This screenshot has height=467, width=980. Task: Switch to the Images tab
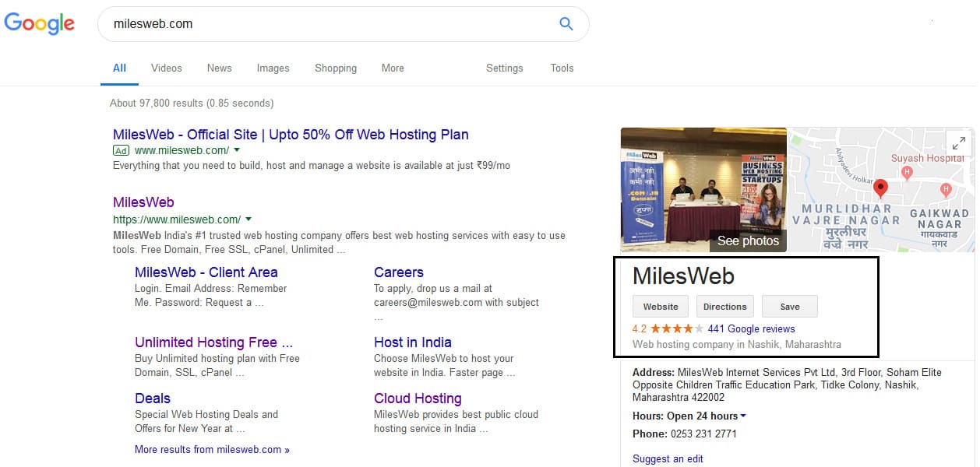click(x=273, y=68)
